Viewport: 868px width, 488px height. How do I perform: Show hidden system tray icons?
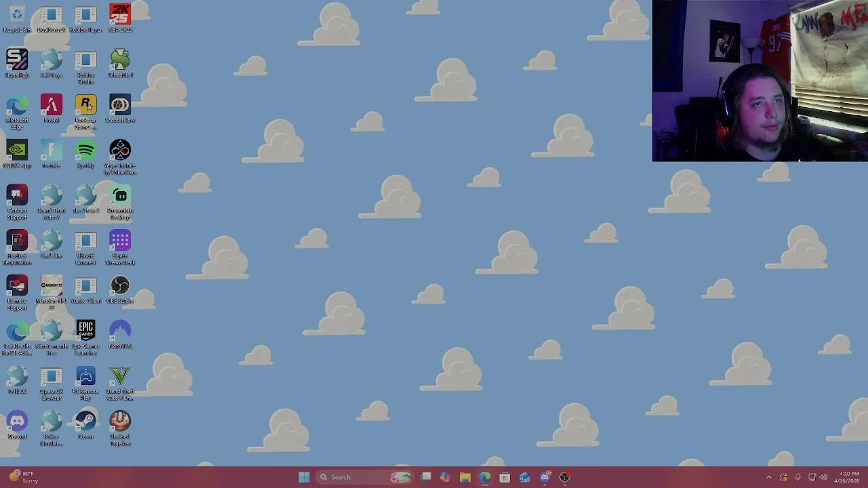pos(768,477)
